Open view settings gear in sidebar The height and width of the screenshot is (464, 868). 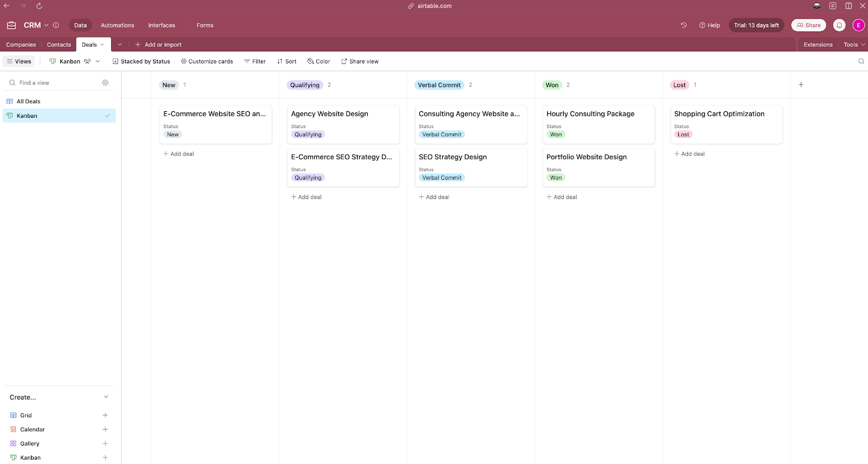[105, 82]
